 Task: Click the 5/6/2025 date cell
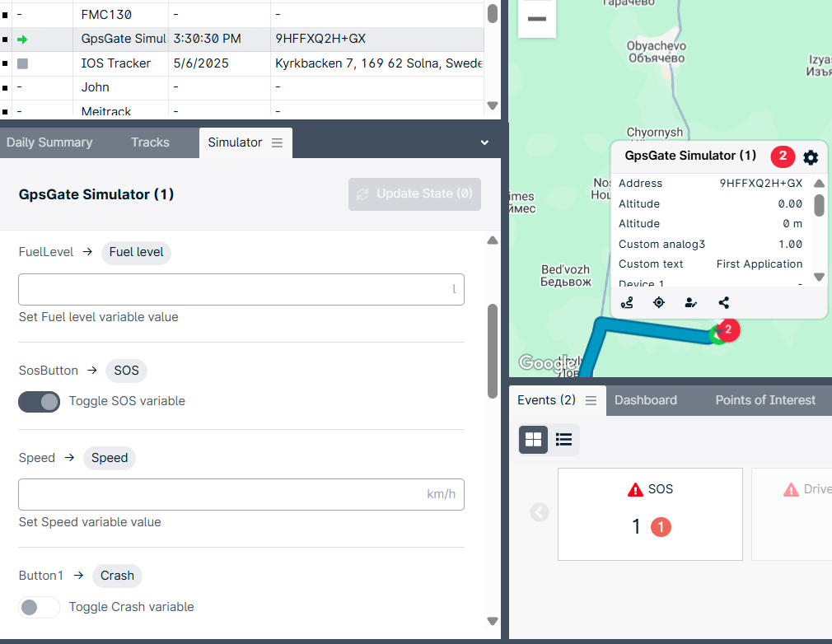pos(201,63)
